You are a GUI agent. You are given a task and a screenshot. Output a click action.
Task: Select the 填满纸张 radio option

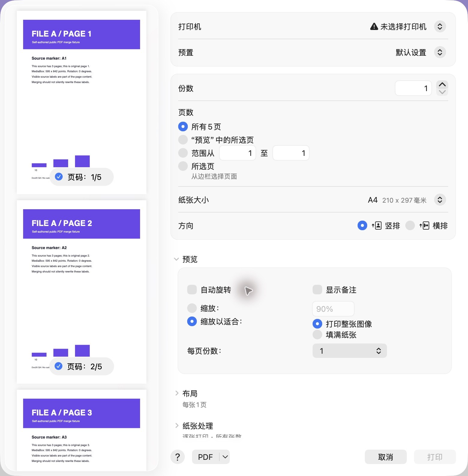point(317,335)
